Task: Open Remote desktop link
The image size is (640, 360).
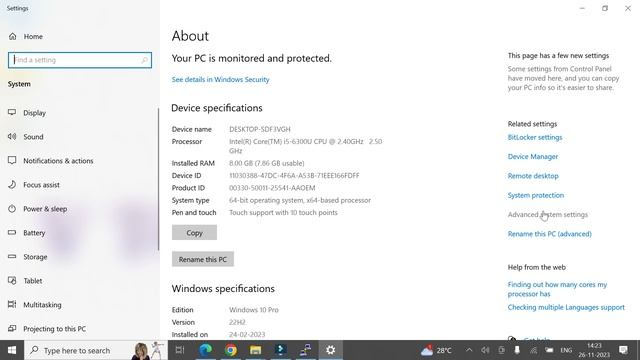Action: click(x=533, y=176)
